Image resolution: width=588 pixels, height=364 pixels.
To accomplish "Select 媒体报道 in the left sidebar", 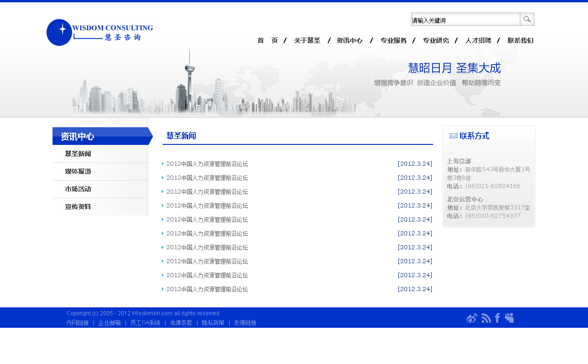I will pos(78,172).
